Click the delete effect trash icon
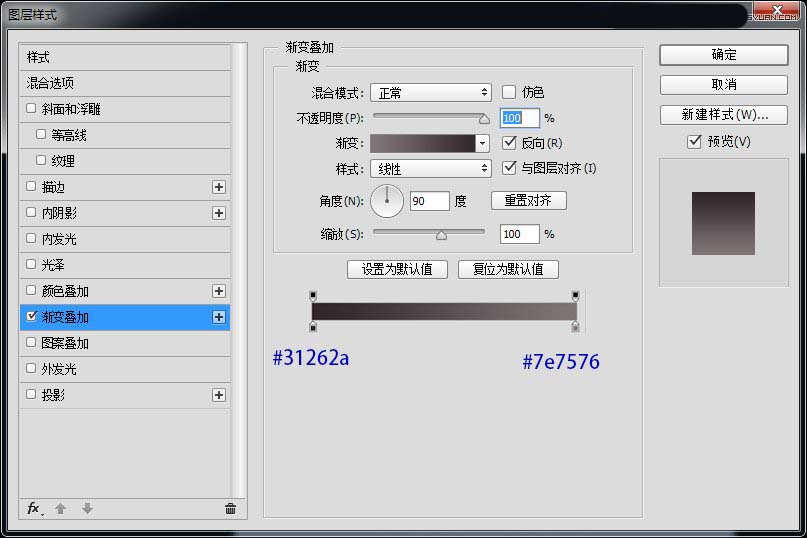807x538 pixels. point(230,509)
